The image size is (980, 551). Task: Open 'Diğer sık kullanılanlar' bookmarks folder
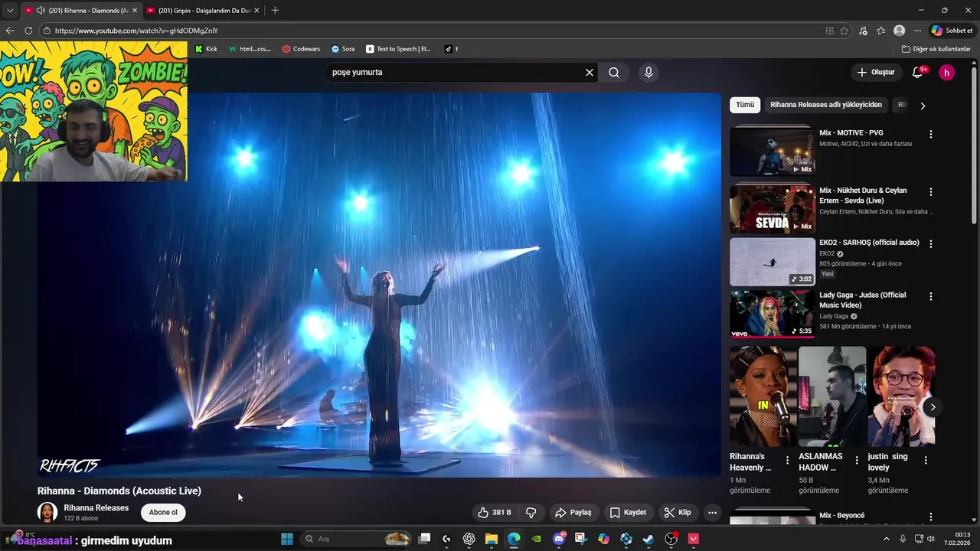pos(936,49)
